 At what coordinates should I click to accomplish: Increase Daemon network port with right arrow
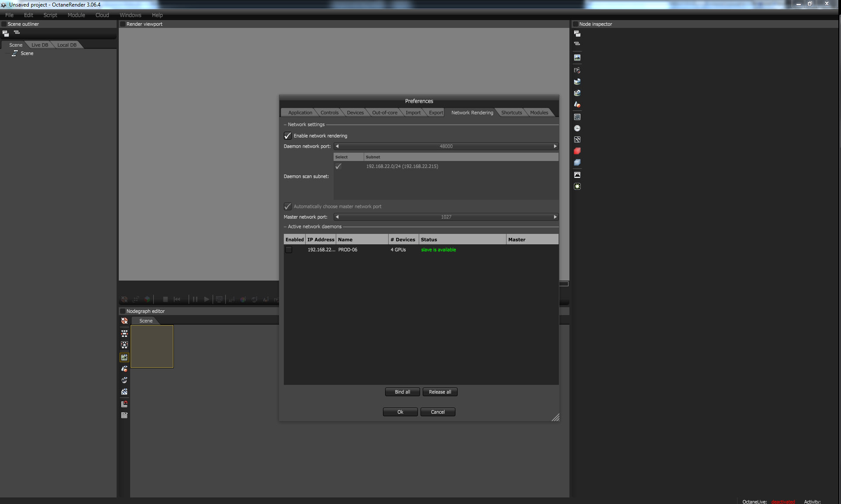click(x=555, y=146)
